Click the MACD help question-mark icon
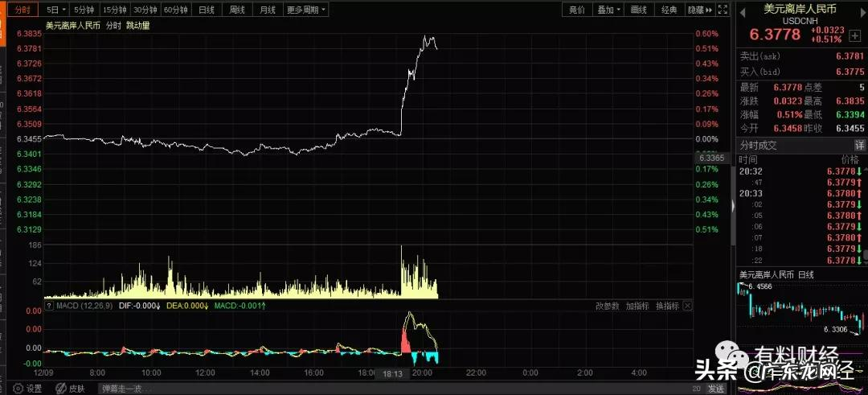This screenshot has height=395, width=868. tap(48, 306)
